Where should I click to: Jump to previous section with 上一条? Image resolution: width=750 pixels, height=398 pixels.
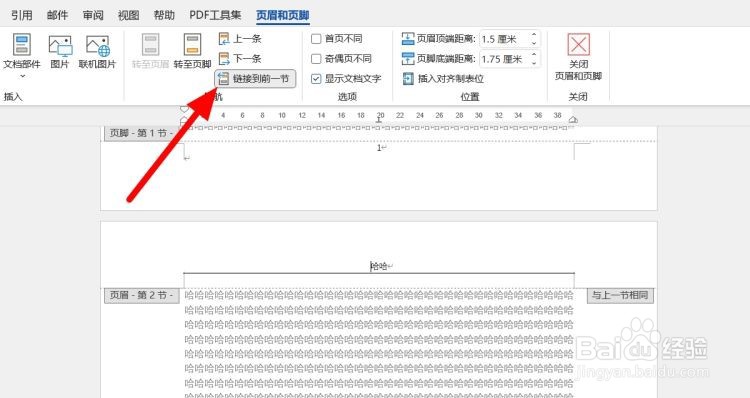pyautogui.click(x=240, y=39)
